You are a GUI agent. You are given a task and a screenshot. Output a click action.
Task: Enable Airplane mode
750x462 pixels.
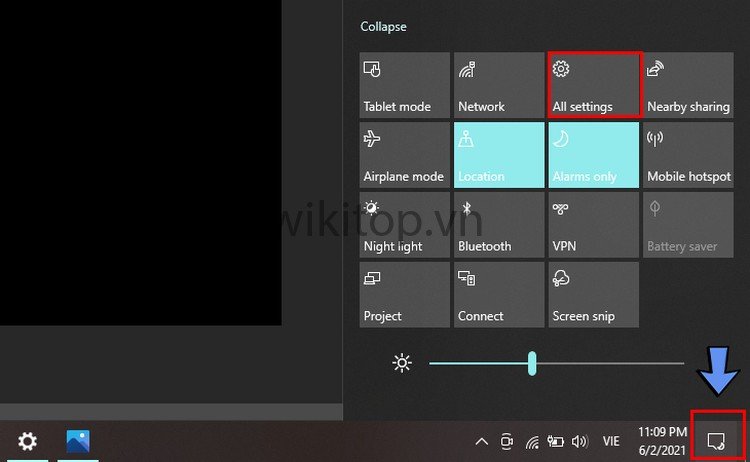tap(404, 155)
